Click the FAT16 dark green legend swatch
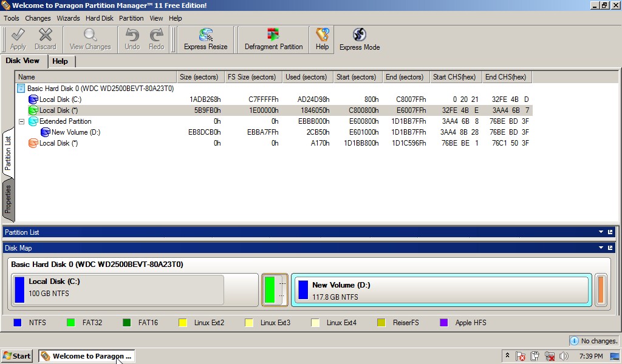Screen dimensions: 622x364 127,322
